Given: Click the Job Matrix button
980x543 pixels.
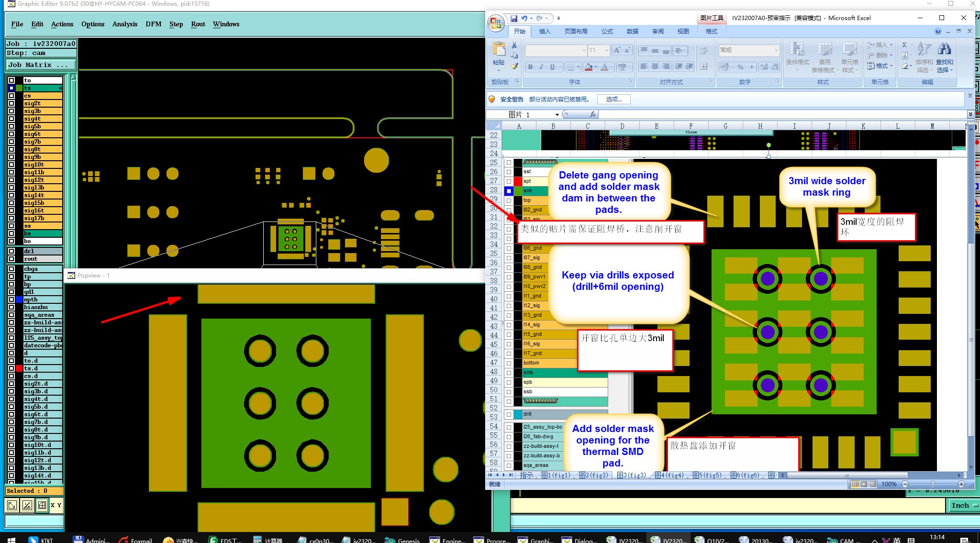Looking at the screenshot, I should pyautogui.click(x=41, y=65).
